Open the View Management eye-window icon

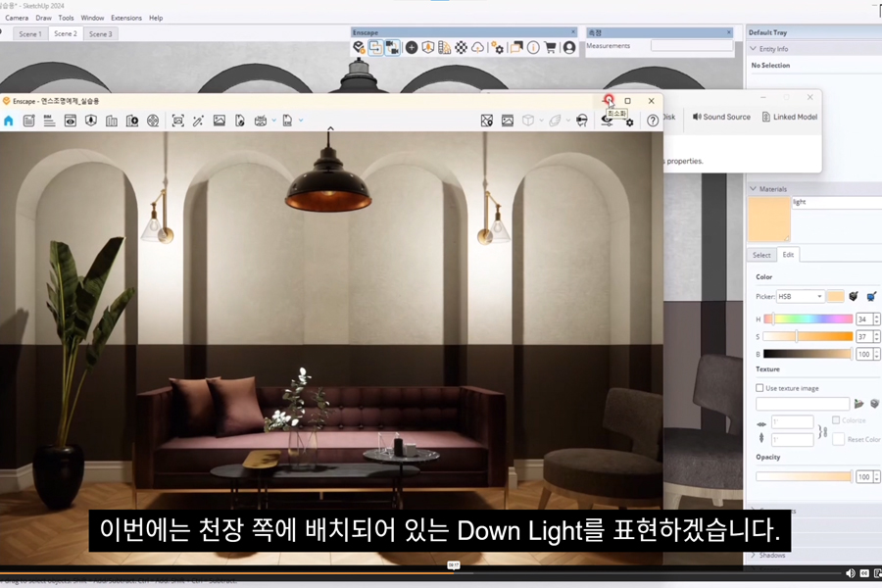(x=71, y=121)
